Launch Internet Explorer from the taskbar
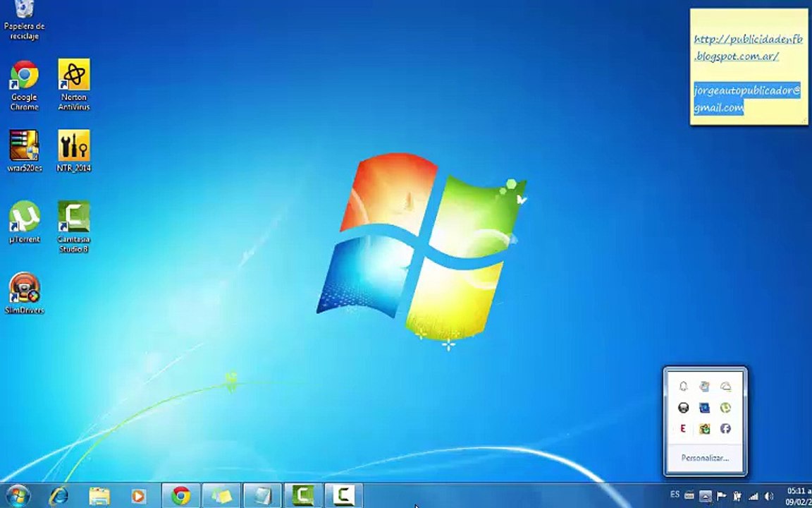 pyautogui.click(x=58, y=496)
